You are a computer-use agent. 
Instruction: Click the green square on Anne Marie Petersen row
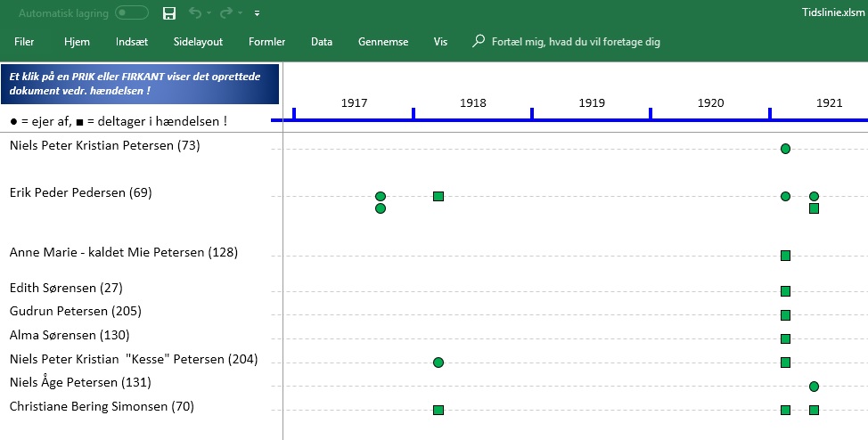click(x=785, y=255)
